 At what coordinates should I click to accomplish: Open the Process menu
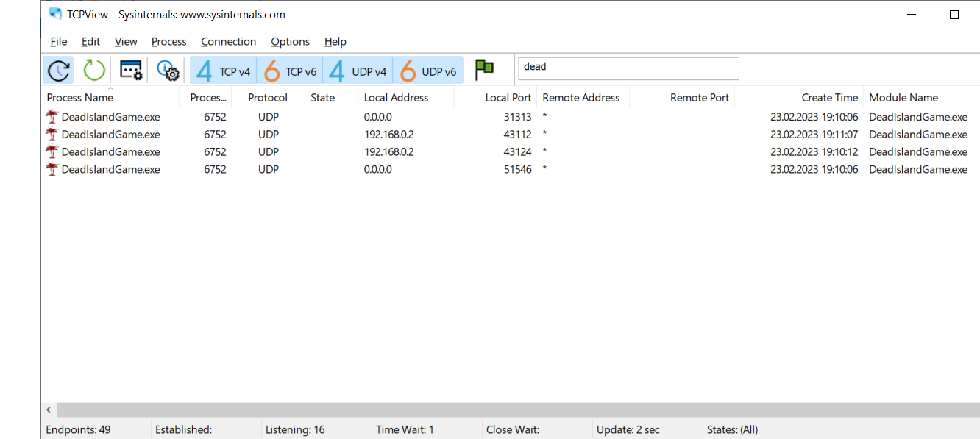[168, 42]
